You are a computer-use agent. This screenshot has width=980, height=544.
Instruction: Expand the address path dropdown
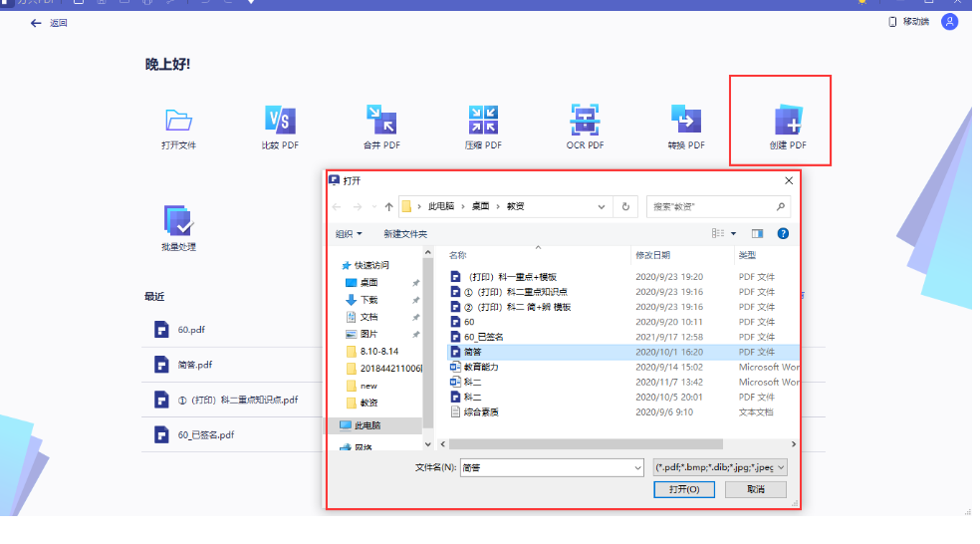click(602, 207)
